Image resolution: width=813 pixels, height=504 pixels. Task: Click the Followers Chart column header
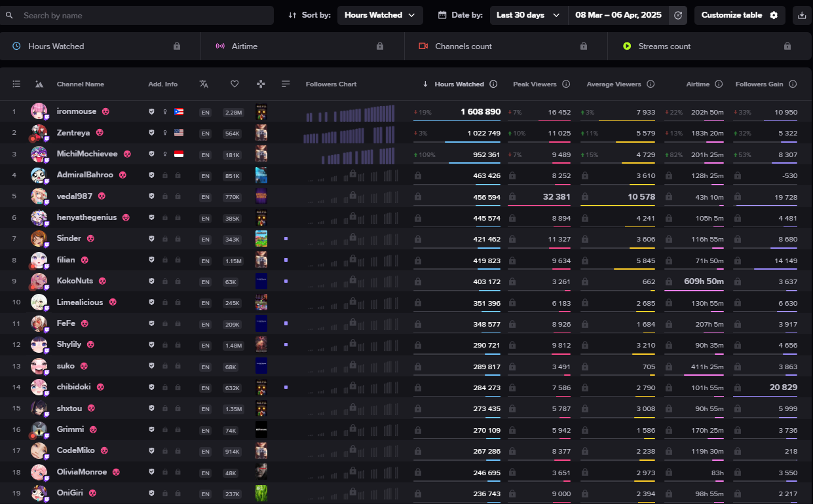coord(331,84)
